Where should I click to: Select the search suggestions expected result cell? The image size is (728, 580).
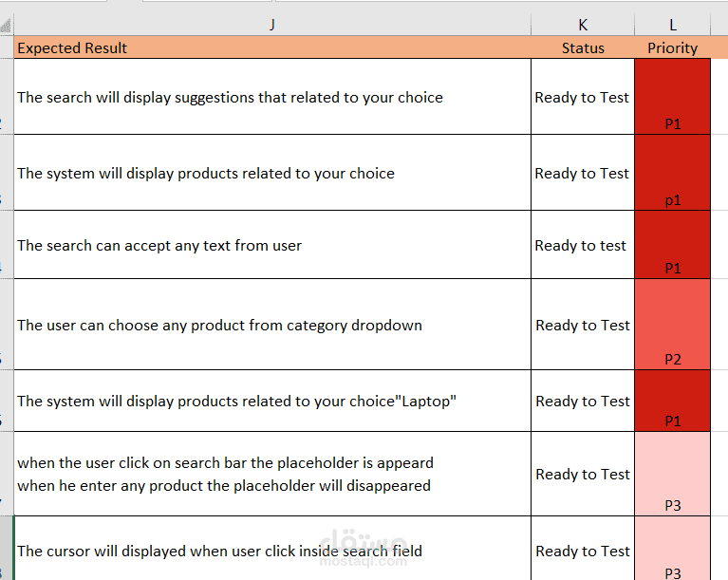point(271,97)
